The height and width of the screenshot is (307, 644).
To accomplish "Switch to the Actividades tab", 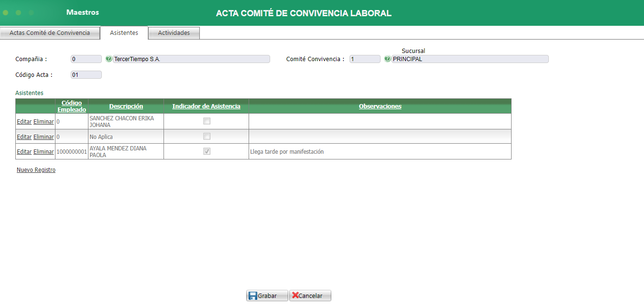I will [173, 33].
